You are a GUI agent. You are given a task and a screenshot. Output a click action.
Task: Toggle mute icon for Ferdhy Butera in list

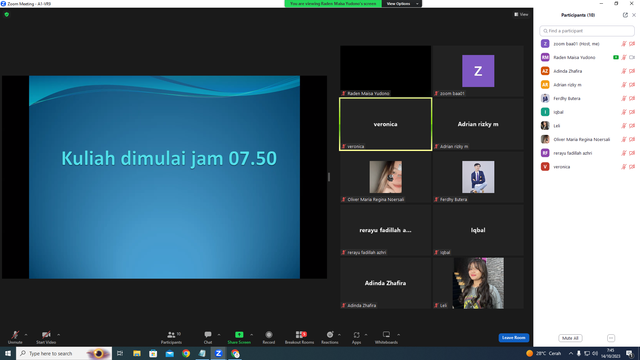click(624, 98)
